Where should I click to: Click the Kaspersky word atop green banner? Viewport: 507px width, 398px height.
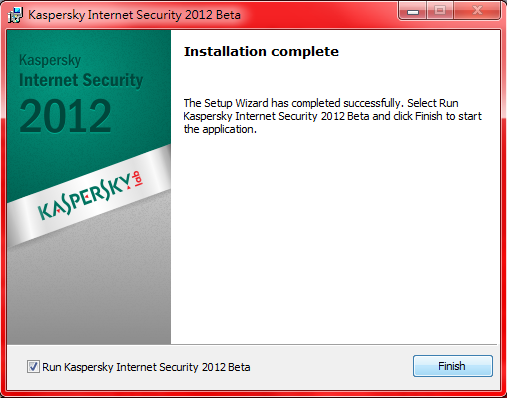click(50, 60)
